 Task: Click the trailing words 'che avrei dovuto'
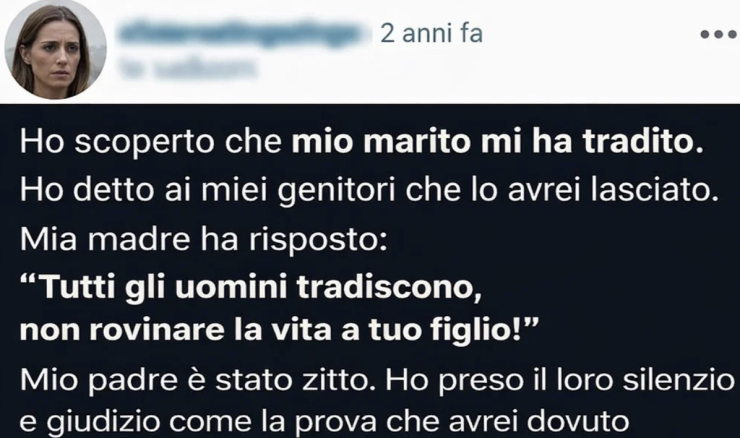coord(508,421)
